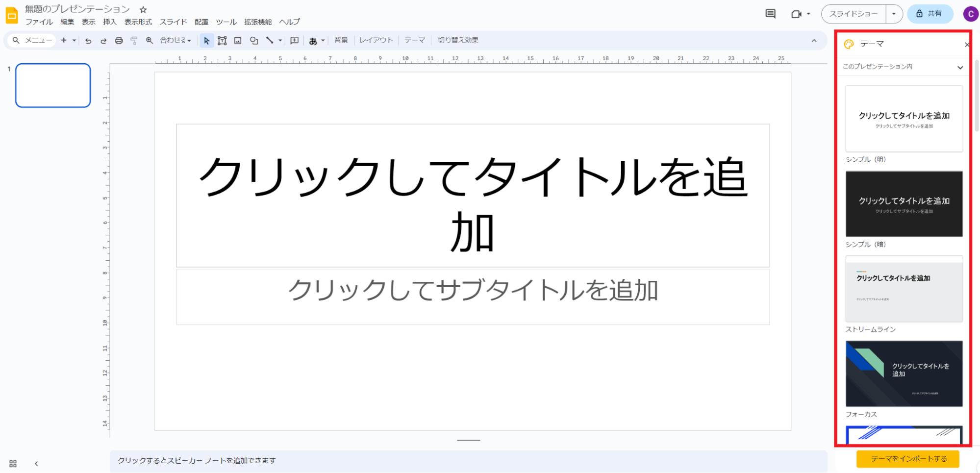Image resolution: width=980 pixels, height=473 pixels.
Task: Toggle the grid view at bottom left
Action: [13, 463]
